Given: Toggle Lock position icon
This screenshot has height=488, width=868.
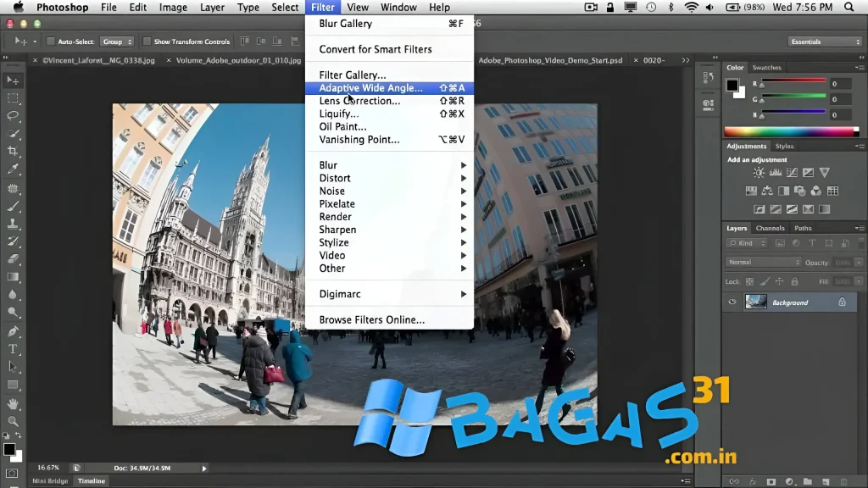Looking at the screenshot, I should 780,281.
